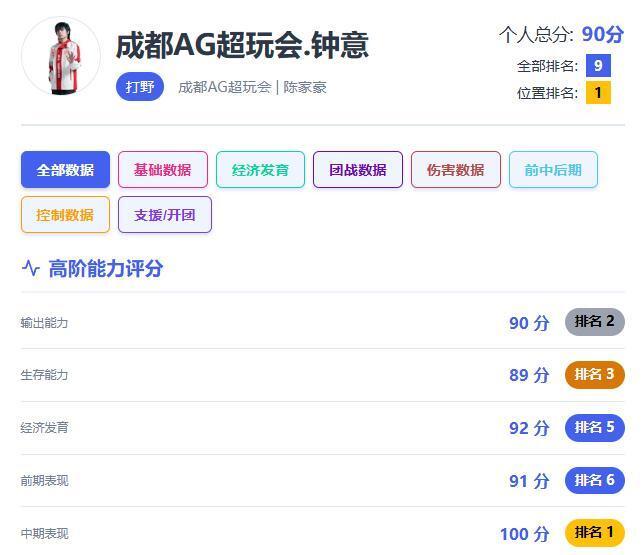644x555 pixels.
Task: Open the 前中后期 tab
Action: pos(552,170)
